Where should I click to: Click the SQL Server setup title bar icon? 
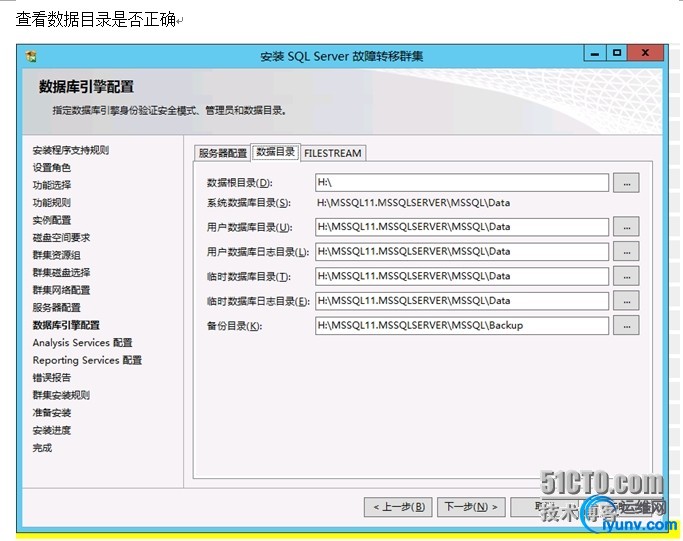pyautogui.click(x=31, y=56)
